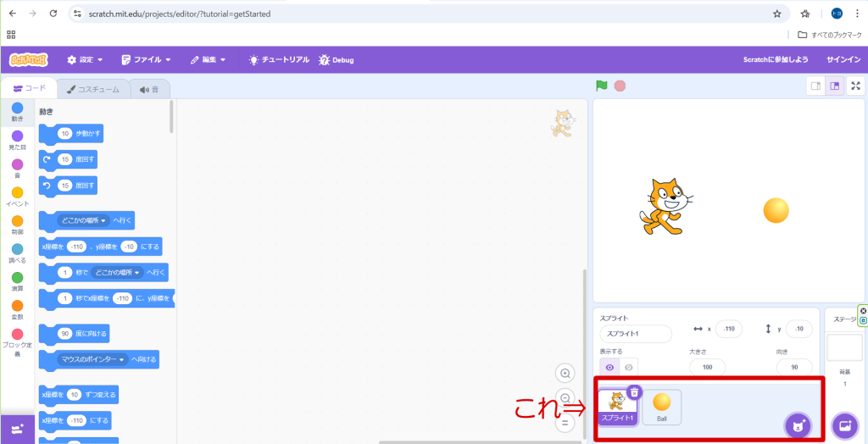Zoom out on the code workspace
The height and width of the screenshot is (444, 868).
(565, 398)
